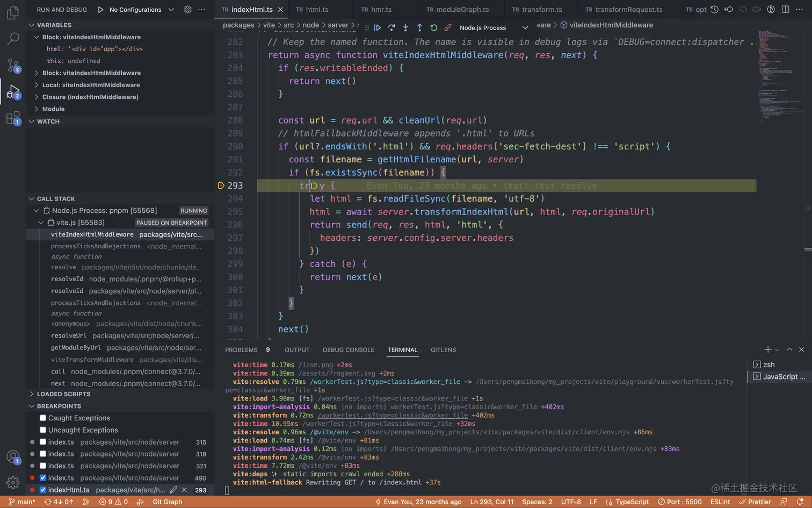Click the Continue debug button

(x=378, y=27)
